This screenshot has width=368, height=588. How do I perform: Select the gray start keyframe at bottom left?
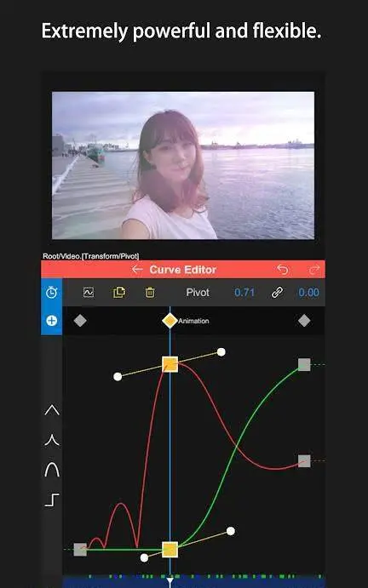click(x=80, y=550)
